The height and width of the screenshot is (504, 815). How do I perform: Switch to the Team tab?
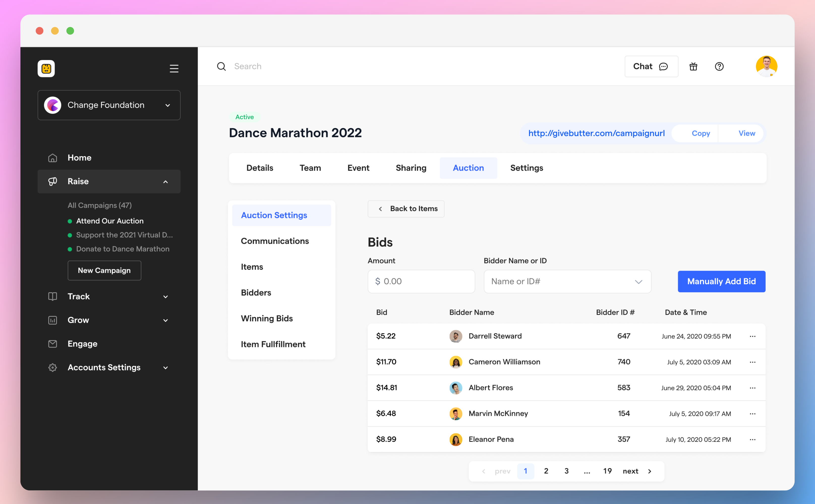point(310,168)
